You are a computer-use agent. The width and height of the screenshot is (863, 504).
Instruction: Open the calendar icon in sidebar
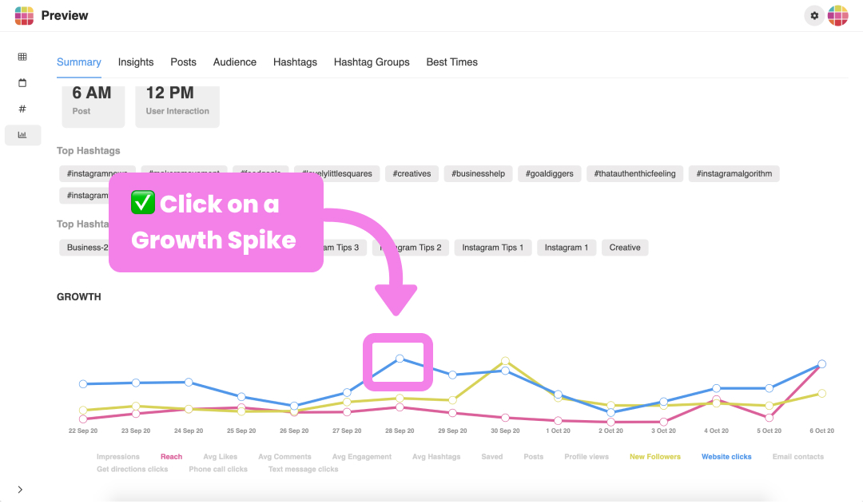pos(22,82)
